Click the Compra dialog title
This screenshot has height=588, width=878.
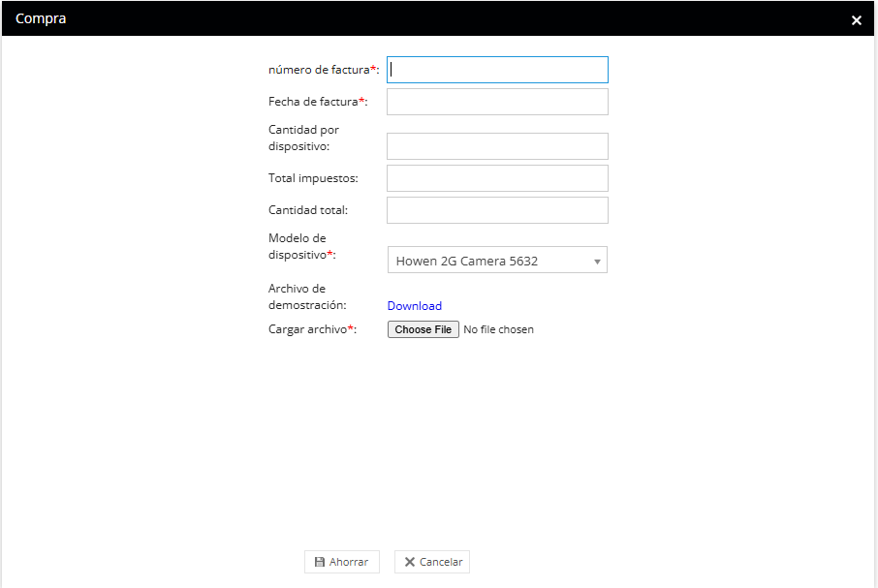(41, 18)
